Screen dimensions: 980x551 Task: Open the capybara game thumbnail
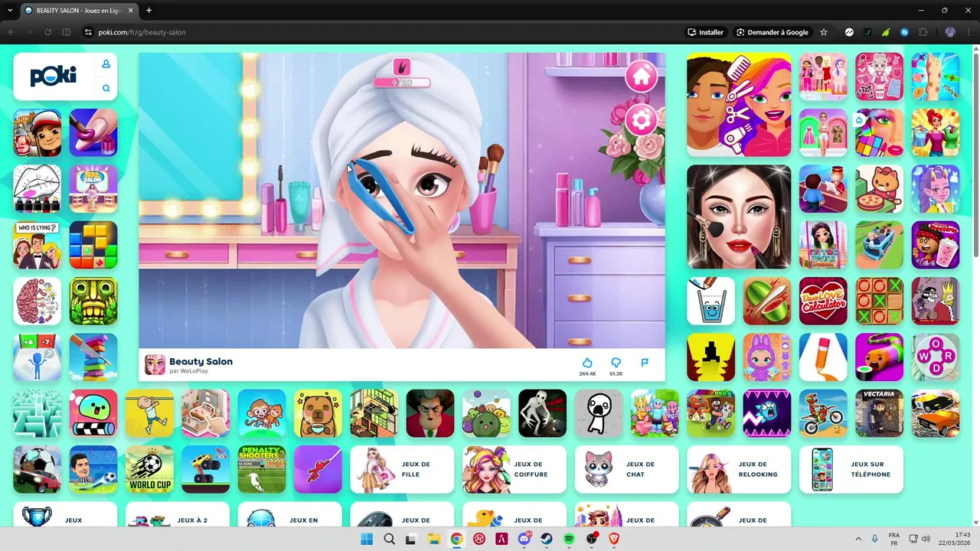coord(318,413)
